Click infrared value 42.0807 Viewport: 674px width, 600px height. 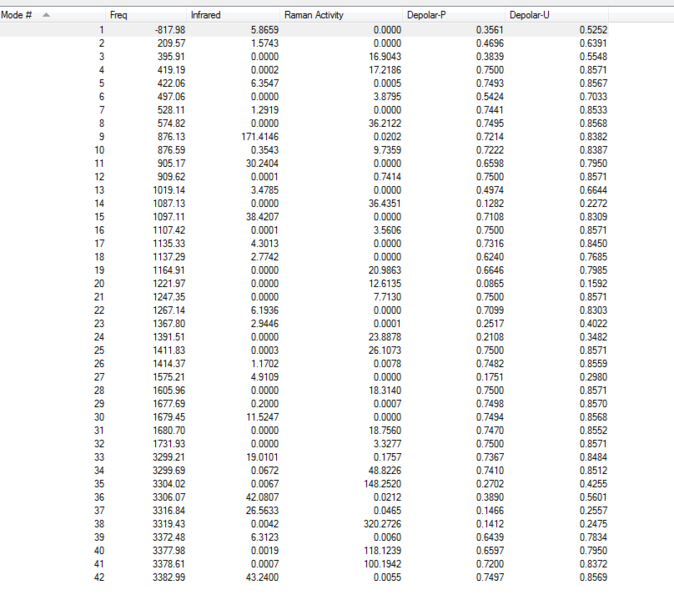click(x=262, y=497)
